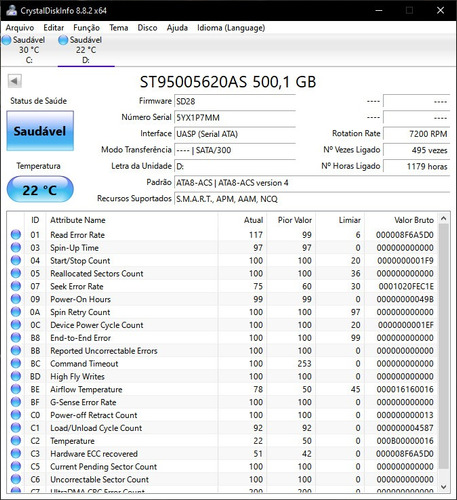Click the Limiar column header

349,220
